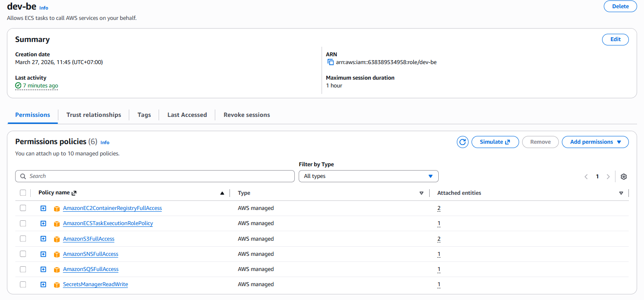Open the Add permissions dropdown
The image size is (644, 300).
(x=595, y=142)
